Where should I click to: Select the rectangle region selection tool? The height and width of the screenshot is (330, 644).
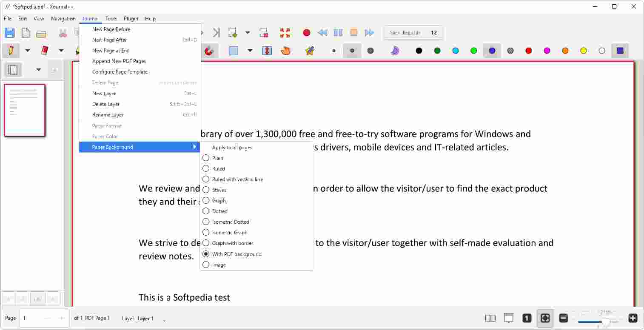pyautogui.click(x=234, y=51)
